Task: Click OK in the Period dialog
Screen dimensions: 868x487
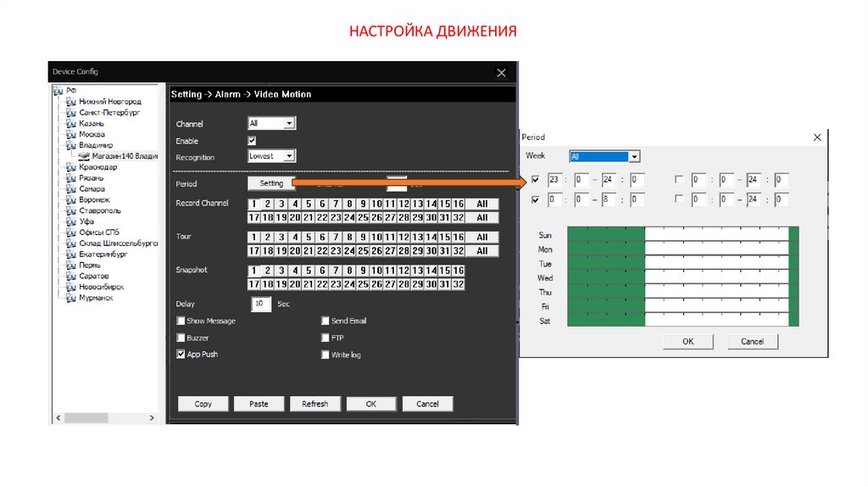Action: tap(688, 341)
